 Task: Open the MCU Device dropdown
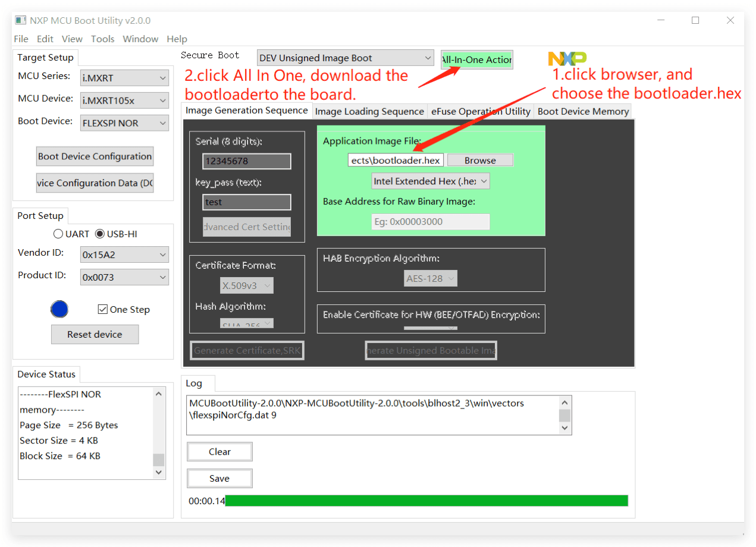tap(124, 100)
